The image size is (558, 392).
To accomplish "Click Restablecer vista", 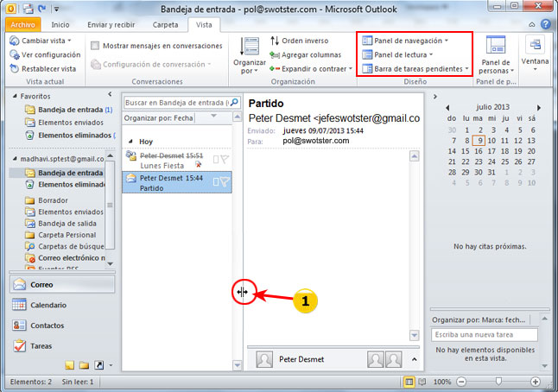I will point(42,69).
